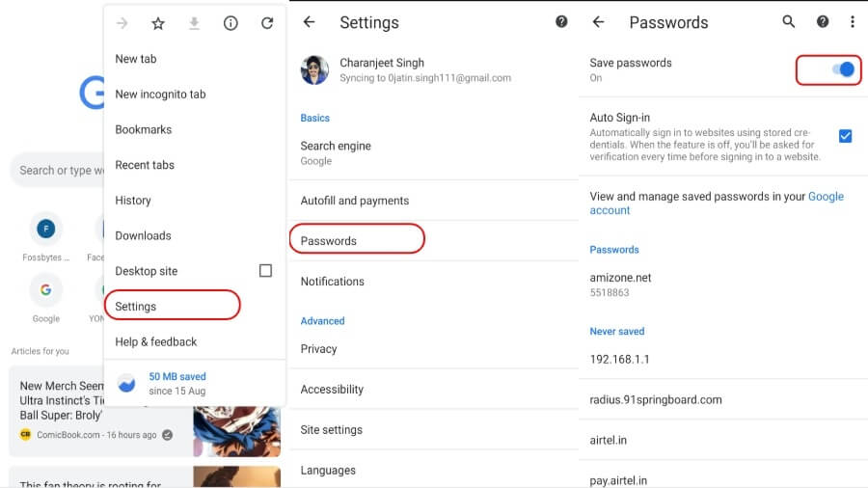Open help icon on Settings screen

coord(561,22)
